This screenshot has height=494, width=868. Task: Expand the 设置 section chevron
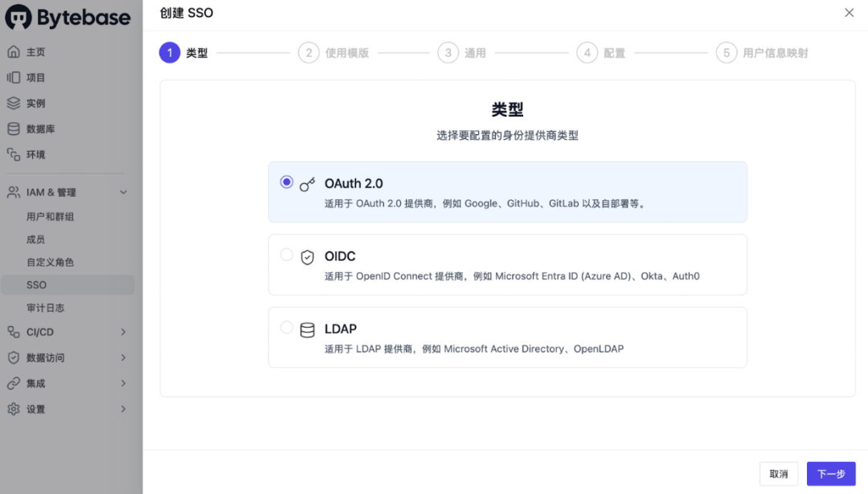(x=124, y=410)
